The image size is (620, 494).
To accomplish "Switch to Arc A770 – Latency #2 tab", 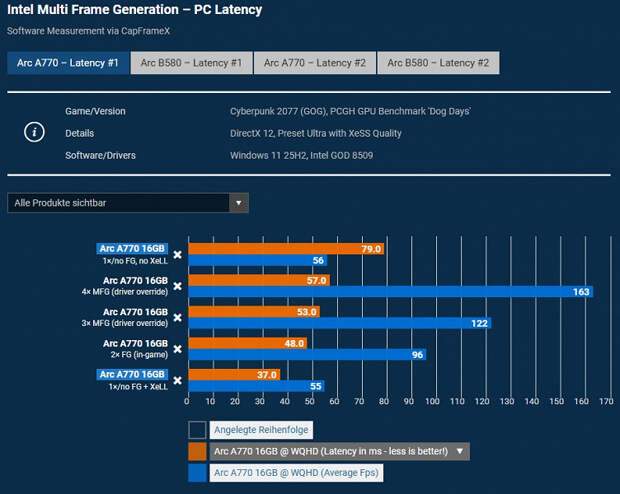I will (x=314, y=63).
